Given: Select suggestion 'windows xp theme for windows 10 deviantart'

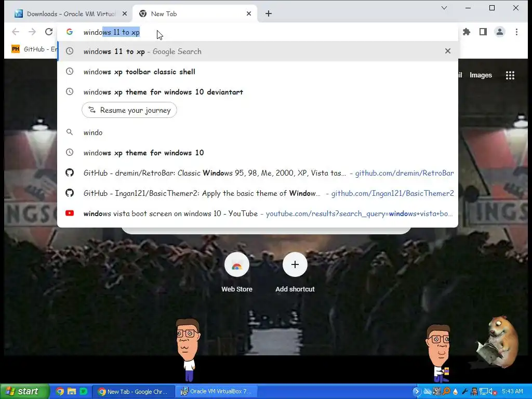Looking at the screenshot, I should click(258, 92).
